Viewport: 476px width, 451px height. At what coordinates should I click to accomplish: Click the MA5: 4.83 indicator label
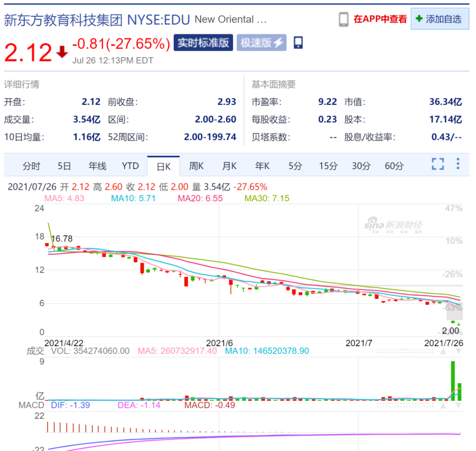click(x=64, y=198)
